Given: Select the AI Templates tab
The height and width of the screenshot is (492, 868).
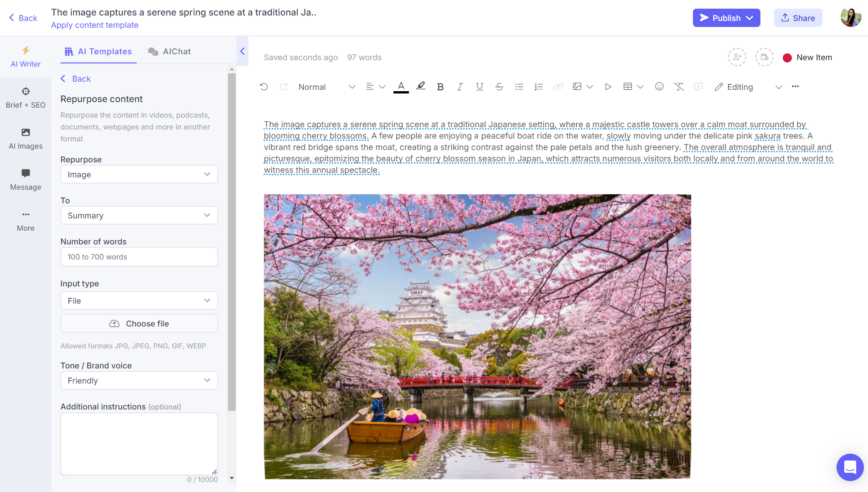Looking at the screenshot, I should pyautogui.click(x=98, y=51).
